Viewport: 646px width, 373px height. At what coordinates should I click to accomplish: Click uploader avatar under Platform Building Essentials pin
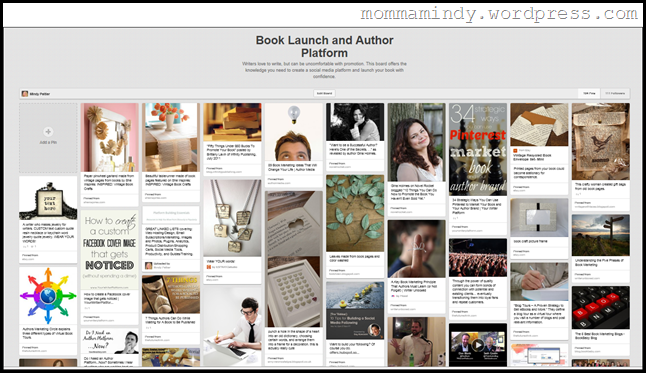tap(148, 266)
